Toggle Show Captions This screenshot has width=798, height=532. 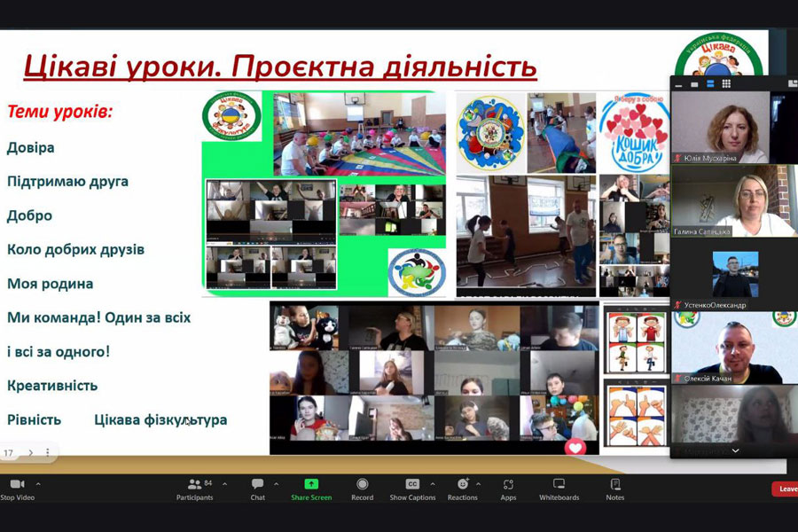coord(412,489)
